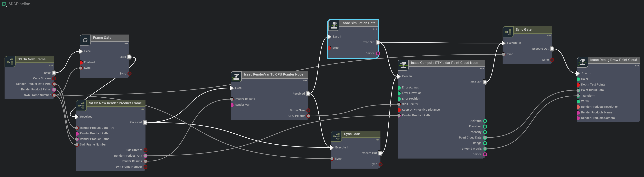Viewport: 644px width, 177px height.
Task: Click Render Products Camera input port
Action: pyautogui.click(x=578, y=118)
